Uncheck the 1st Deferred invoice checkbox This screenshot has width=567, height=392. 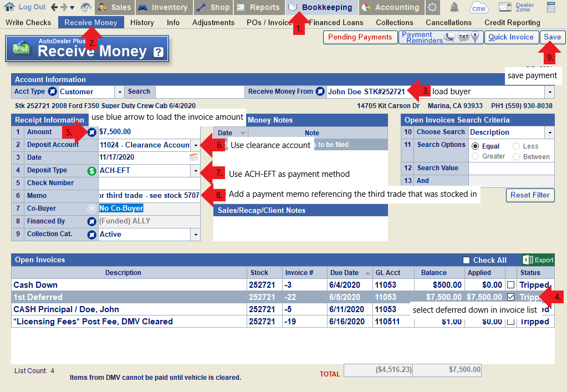coord(510,297)
